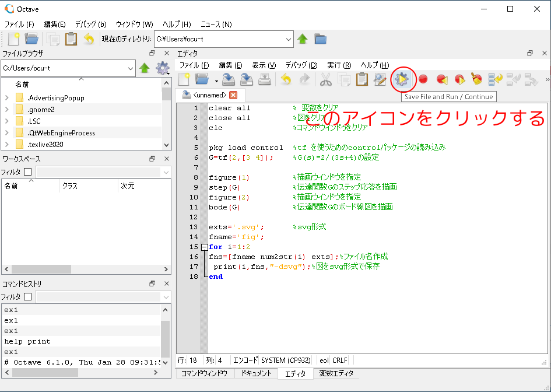Click the editor Undo arrow icon

[x=286, y=79]
